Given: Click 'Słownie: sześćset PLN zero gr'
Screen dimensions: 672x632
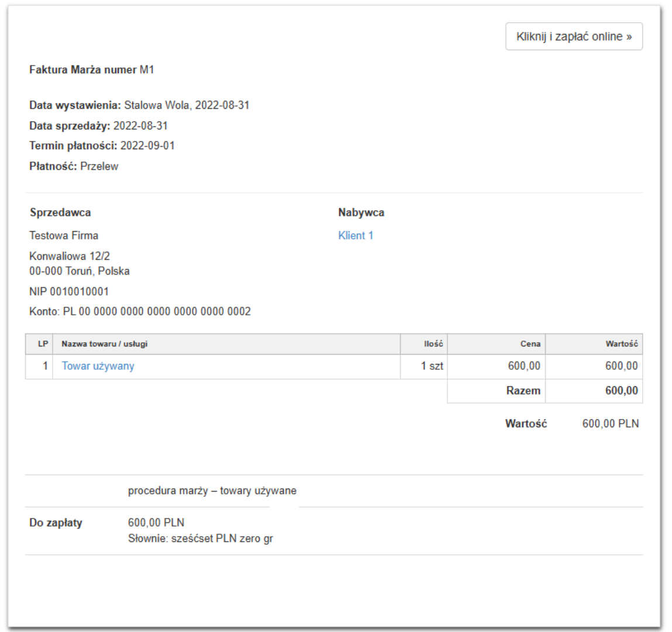Looking at the screenshot, I should click(x=200, y=538).
